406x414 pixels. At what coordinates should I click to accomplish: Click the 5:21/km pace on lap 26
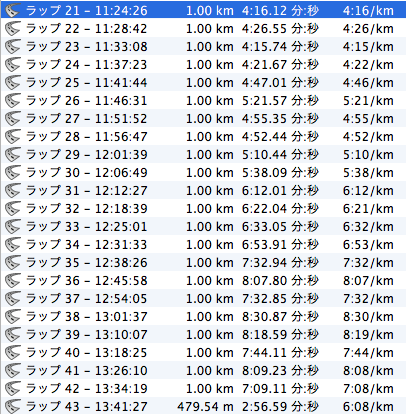click(368, 101)
